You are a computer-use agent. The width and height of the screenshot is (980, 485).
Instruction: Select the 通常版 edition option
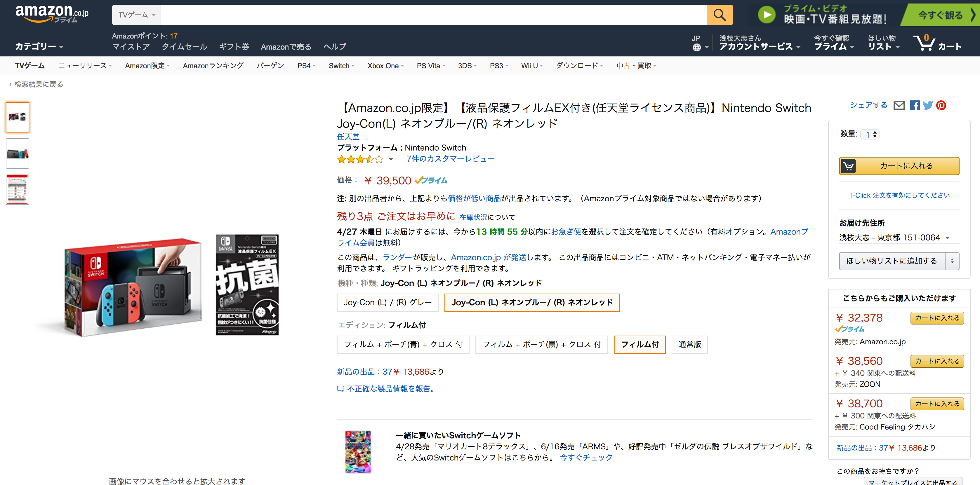click(x=689, y=344)
